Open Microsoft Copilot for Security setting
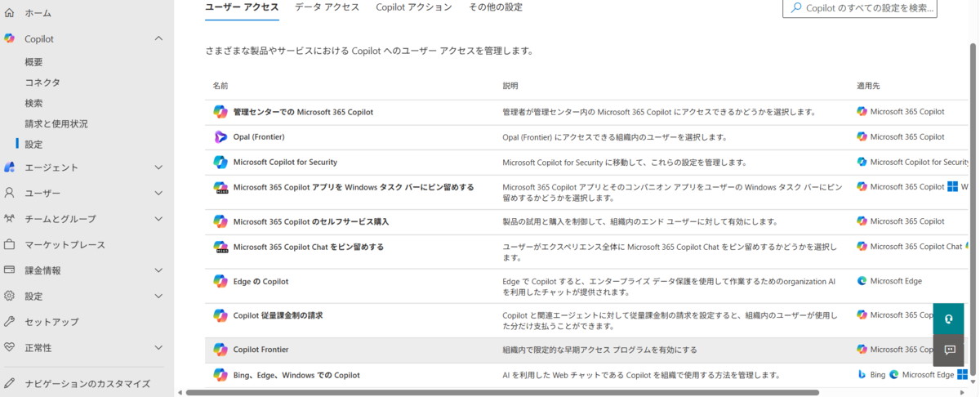 (x=285, y=163)
